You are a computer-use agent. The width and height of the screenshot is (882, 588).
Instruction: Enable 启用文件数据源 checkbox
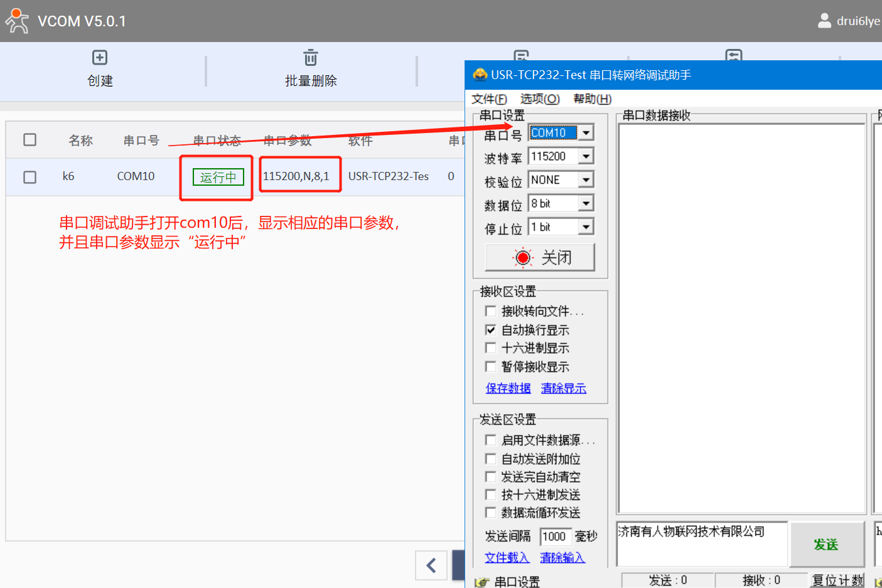pyautogui.click(x=491, y=440)
